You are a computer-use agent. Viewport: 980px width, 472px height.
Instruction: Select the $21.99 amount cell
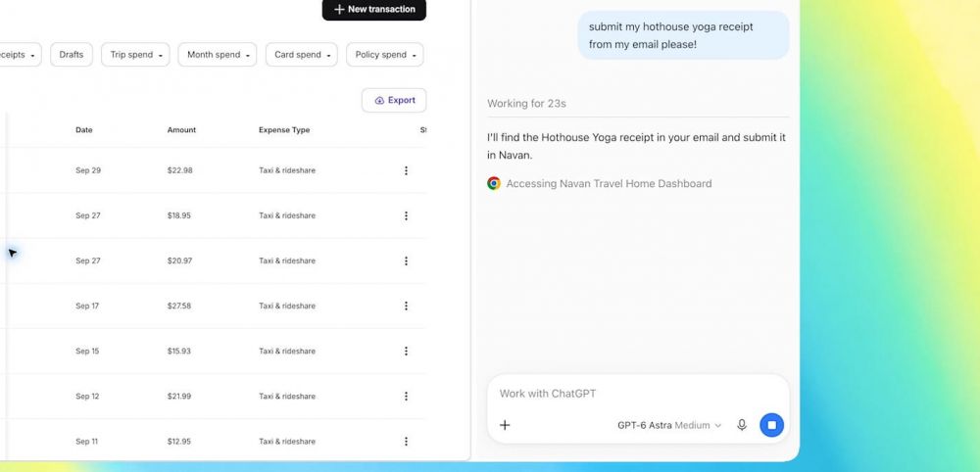[179, 396]
